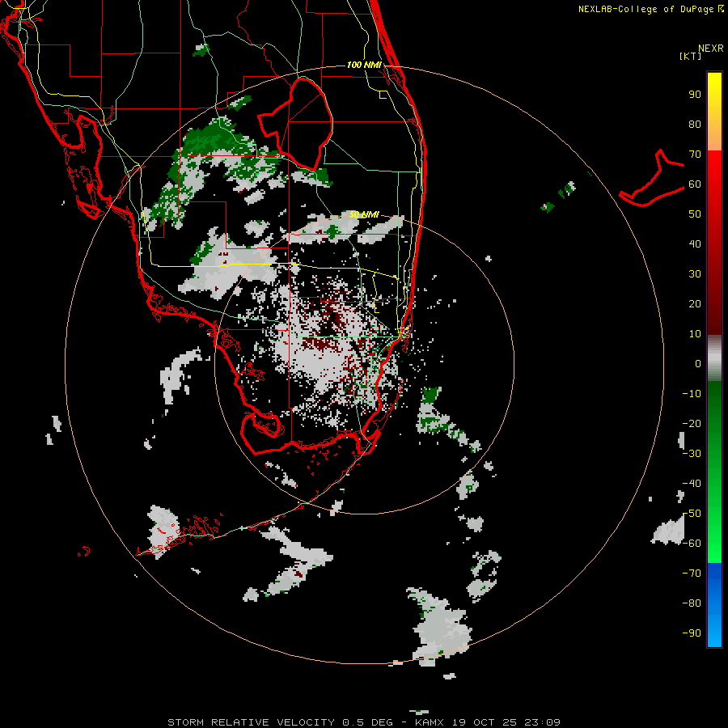Click the -30 knot value on the color scale
The height and width of the screenshot is (728, 728).
(692, 454)
